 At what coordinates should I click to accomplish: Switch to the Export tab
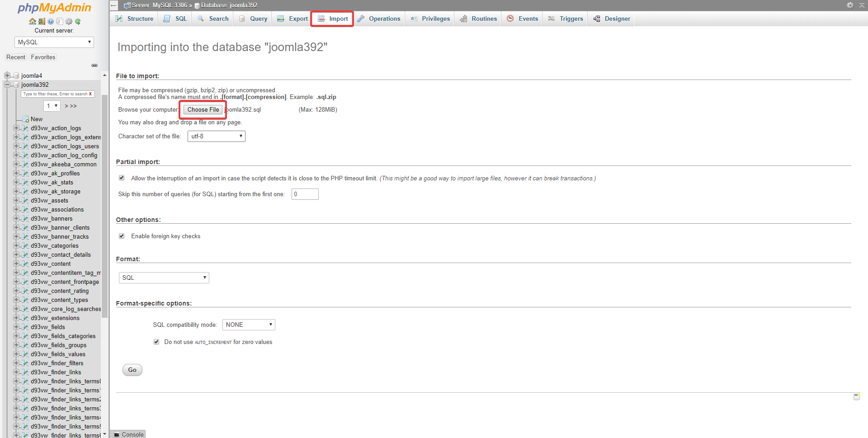[x=292, y=19]
